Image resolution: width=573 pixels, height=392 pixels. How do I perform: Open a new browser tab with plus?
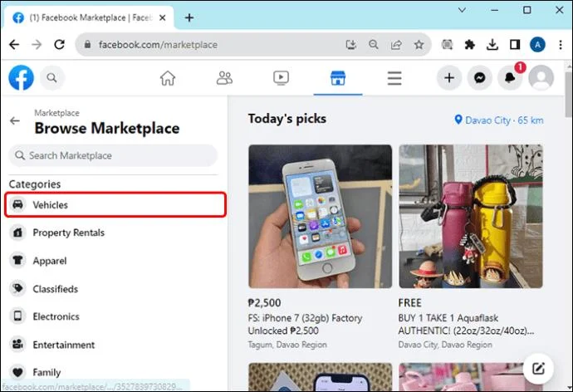tap(189, 17)
